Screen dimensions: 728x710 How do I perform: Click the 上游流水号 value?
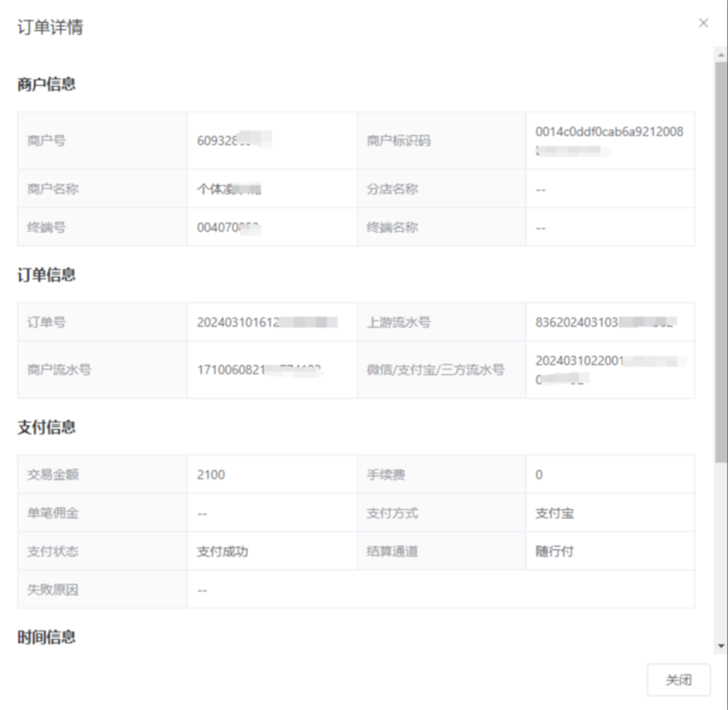point(605,322)
